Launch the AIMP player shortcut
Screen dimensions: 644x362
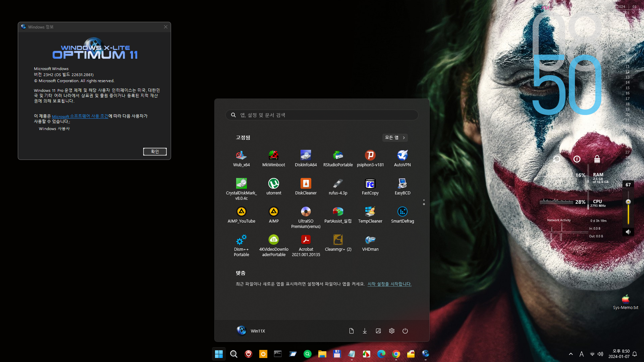274,215
